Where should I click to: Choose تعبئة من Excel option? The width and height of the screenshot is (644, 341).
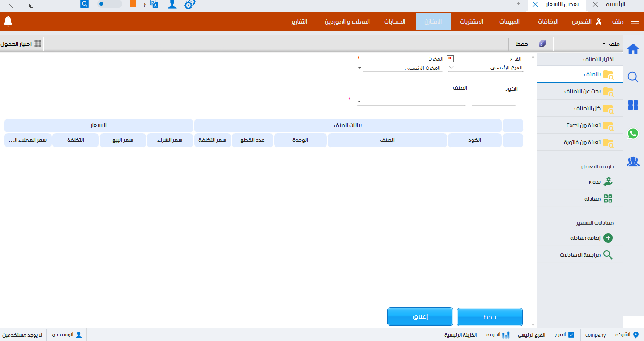pos(580,125)
